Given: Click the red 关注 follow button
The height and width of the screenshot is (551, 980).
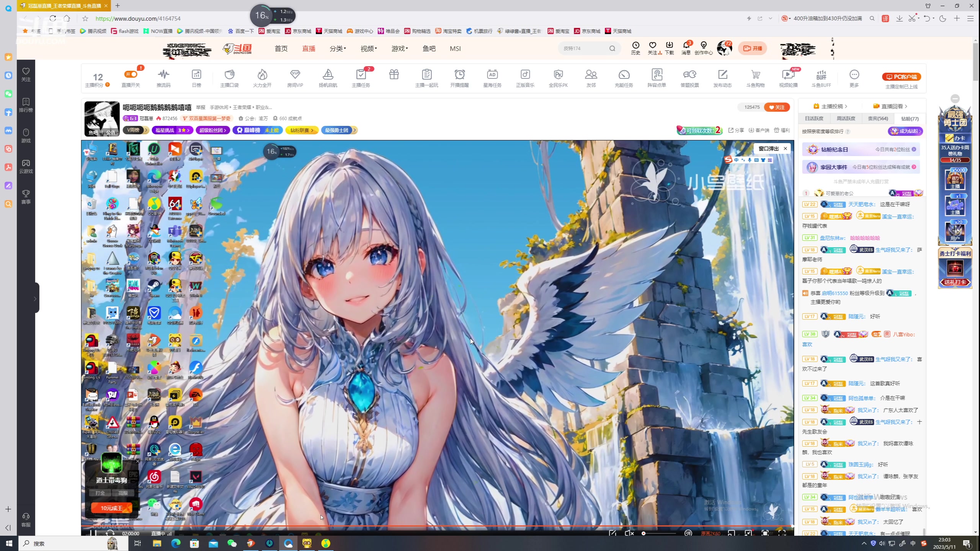Looking at the screenshot, I should tap(777, 107).
